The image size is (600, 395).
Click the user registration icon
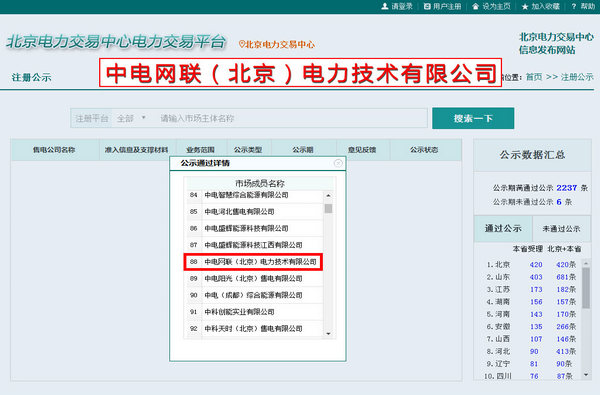pos(427,7)
